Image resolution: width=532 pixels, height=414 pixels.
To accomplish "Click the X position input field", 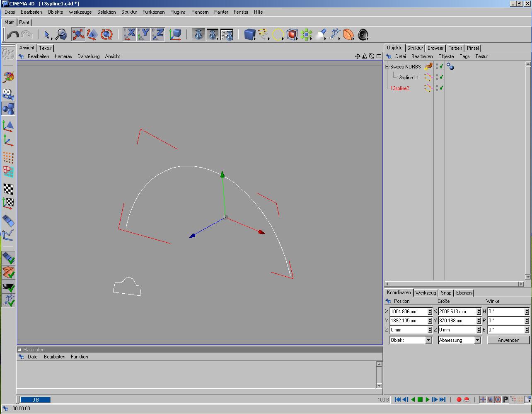I will pyautogui.click(x=408, y=312).
